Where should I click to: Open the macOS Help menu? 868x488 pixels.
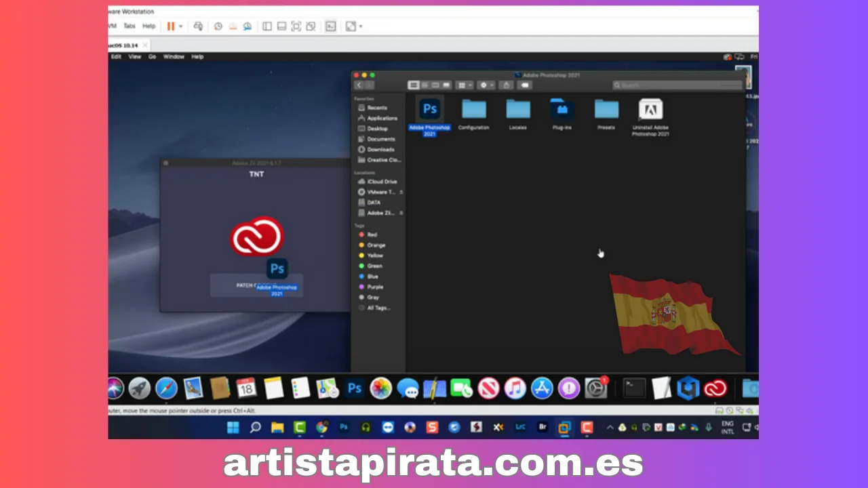(x=197, y=57)
